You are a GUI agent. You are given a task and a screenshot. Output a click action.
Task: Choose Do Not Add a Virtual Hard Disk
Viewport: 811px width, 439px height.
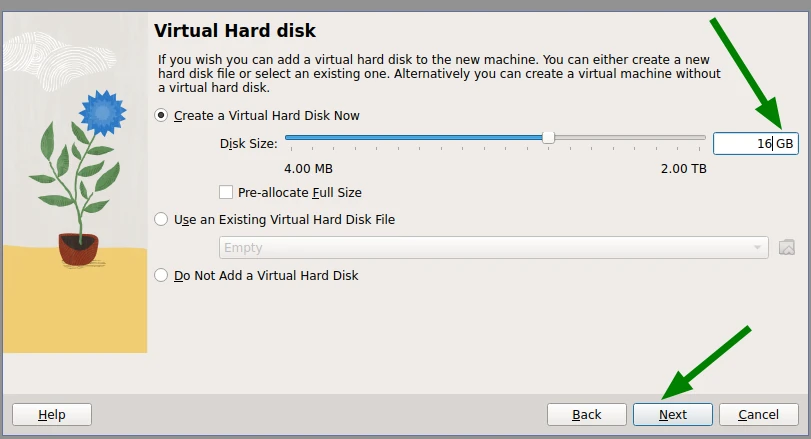[161, 275]
